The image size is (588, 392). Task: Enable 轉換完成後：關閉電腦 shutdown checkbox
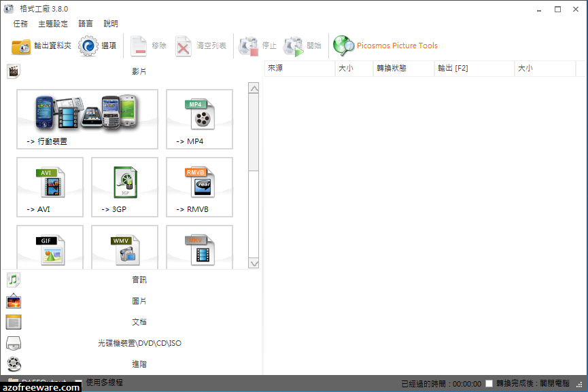pyautogui.click(x=489, y=383)
